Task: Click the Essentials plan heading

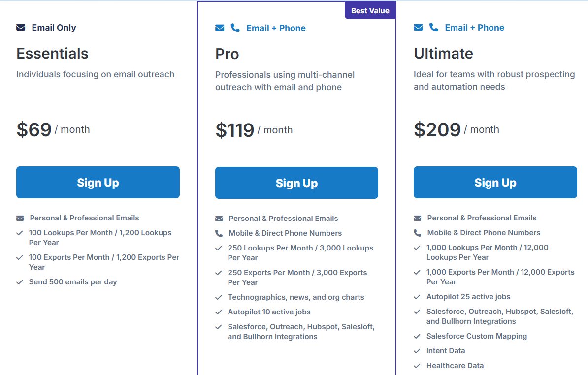Action: pos(52,53)
